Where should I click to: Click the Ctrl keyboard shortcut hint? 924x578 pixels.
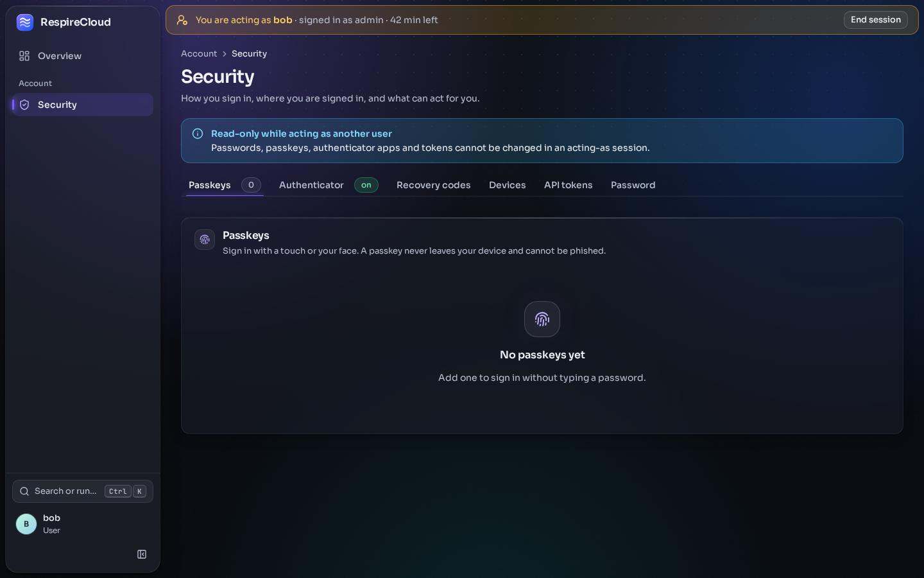point(118,491)
